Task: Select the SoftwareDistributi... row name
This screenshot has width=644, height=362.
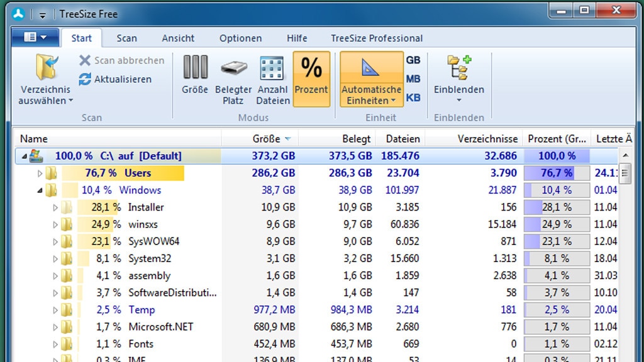Action: pos(172,293)
